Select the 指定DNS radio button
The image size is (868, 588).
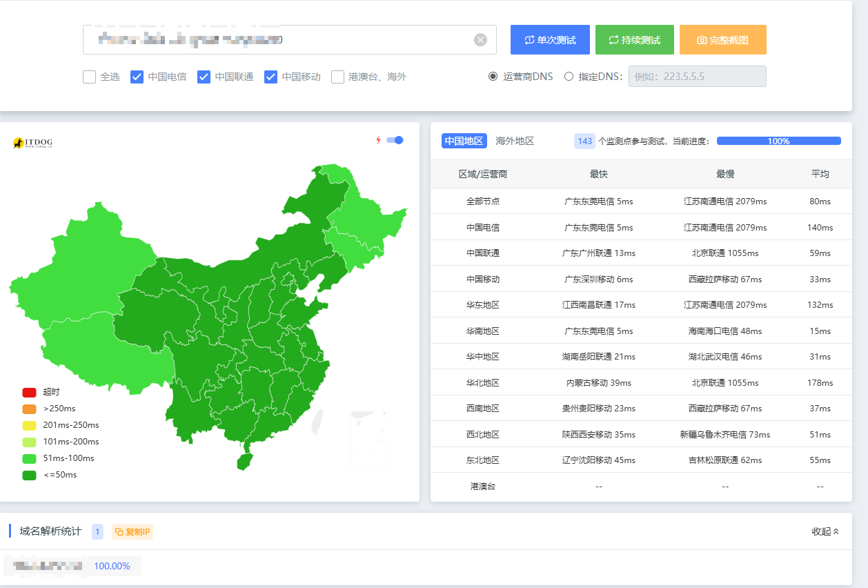tap(569, 77)
